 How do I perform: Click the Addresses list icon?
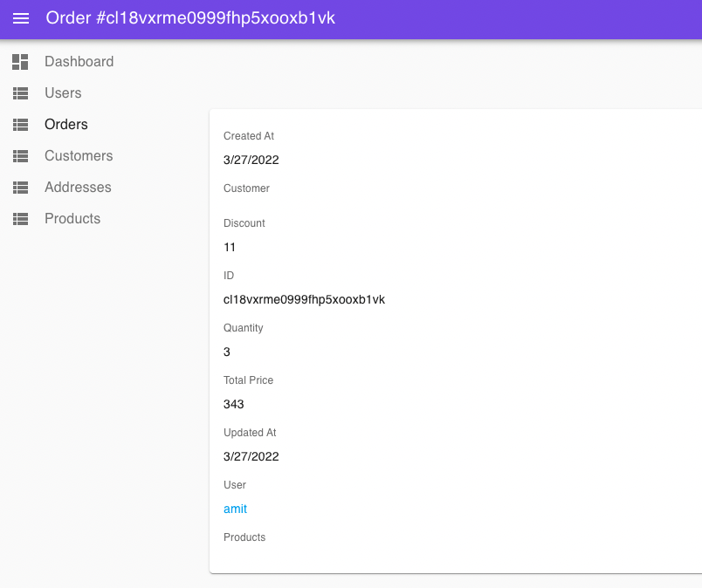pos(19,187)
